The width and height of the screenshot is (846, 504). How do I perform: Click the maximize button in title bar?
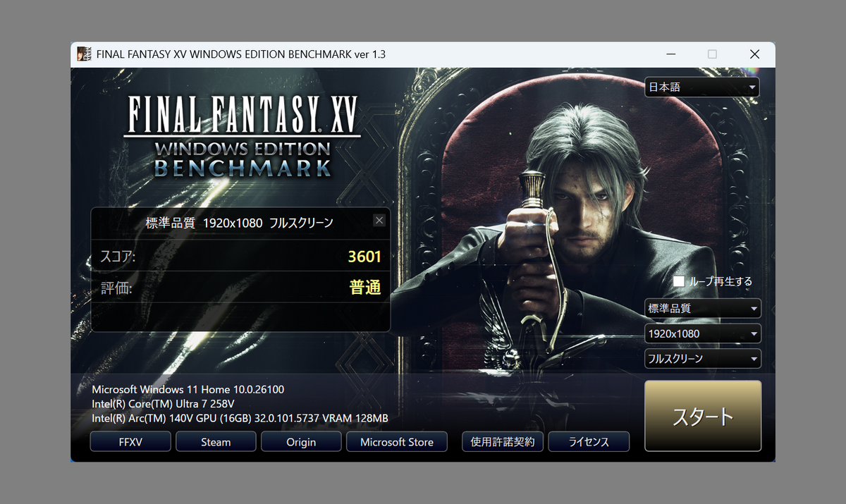(x=712, y=54)
